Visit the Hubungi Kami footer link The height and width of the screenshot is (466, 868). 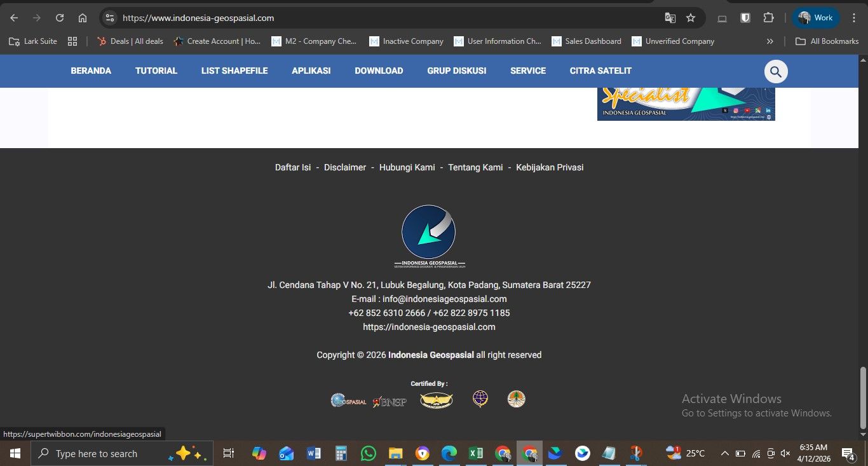point(407,167)
